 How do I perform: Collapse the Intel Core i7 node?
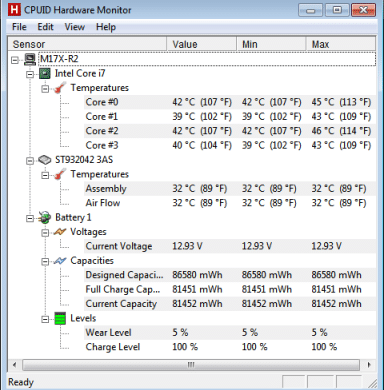[x=30, y=74]
